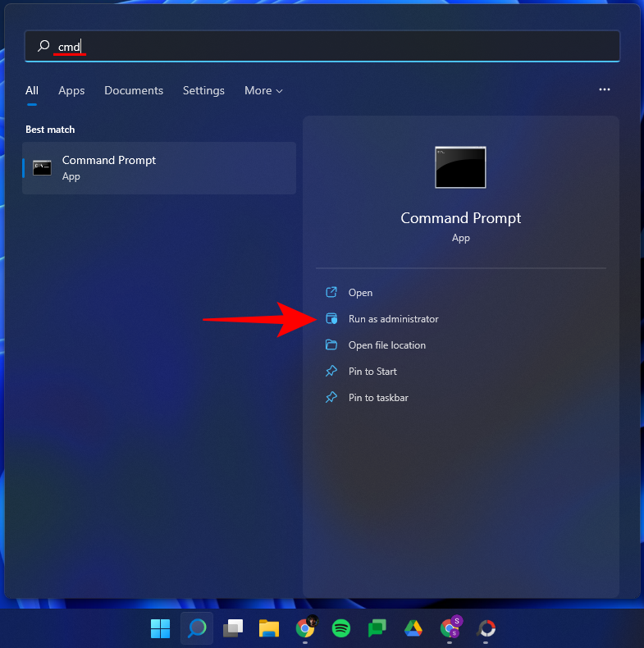The height and width of the screenshot is (648, 644).
Task: Open Google Drive from the taskbar
Action: [413, 628]
